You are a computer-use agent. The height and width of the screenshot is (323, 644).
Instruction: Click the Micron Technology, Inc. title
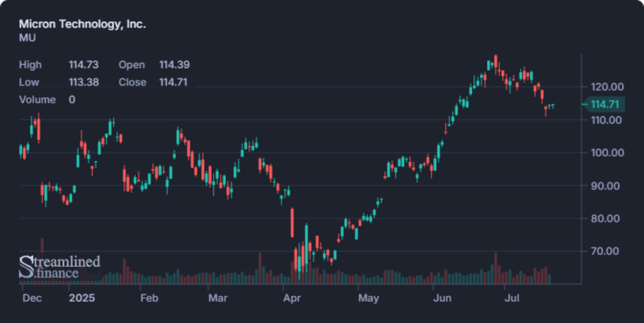tap(82, 24)
